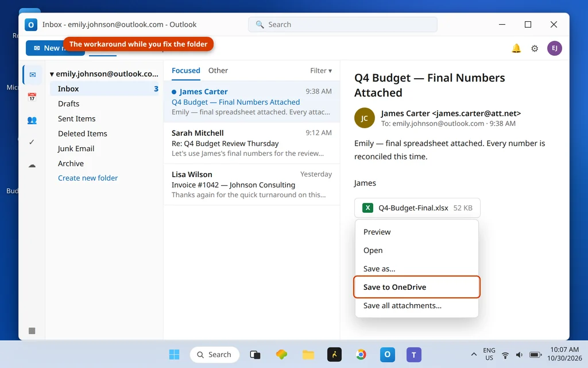Click the notifications bell icon
Viewport: 588px width, 368px height.
[516, 48]
